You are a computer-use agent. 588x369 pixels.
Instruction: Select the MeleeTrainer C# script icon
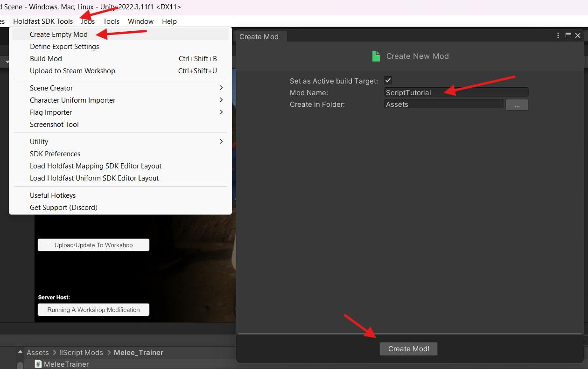coord(39,364)
